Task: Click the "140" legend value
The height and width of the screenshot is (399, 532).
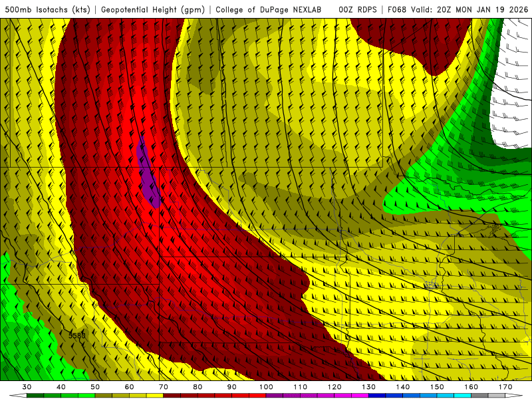Action: click(x=403, y=387)
